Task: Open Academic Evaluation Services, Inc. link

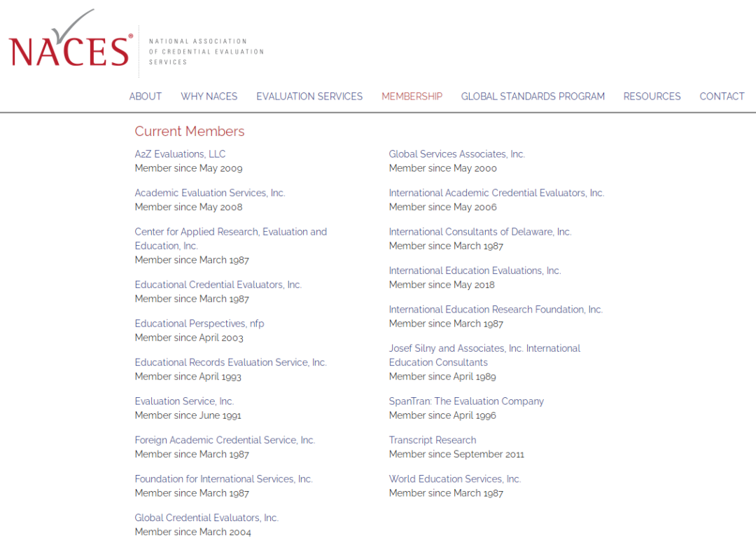Action: pos(210,193)
